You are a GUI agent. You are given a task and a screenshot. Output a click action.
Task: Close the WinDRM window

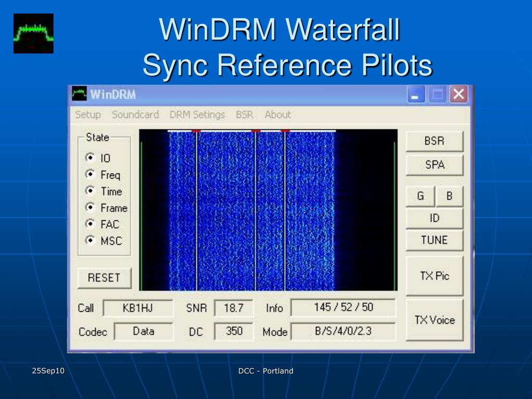click(x=459, y=95)
